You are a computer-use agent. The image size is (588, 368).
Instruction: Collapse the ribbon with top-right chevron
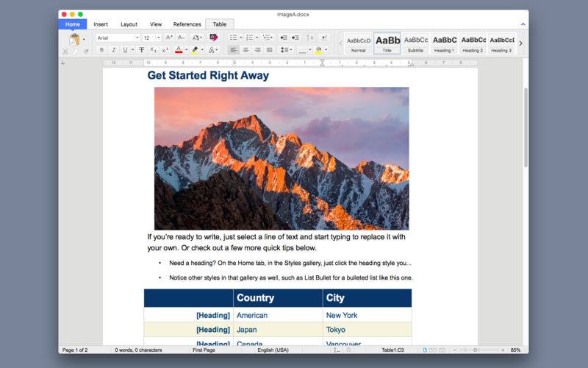pyautogui.click(x=523, y=24)
